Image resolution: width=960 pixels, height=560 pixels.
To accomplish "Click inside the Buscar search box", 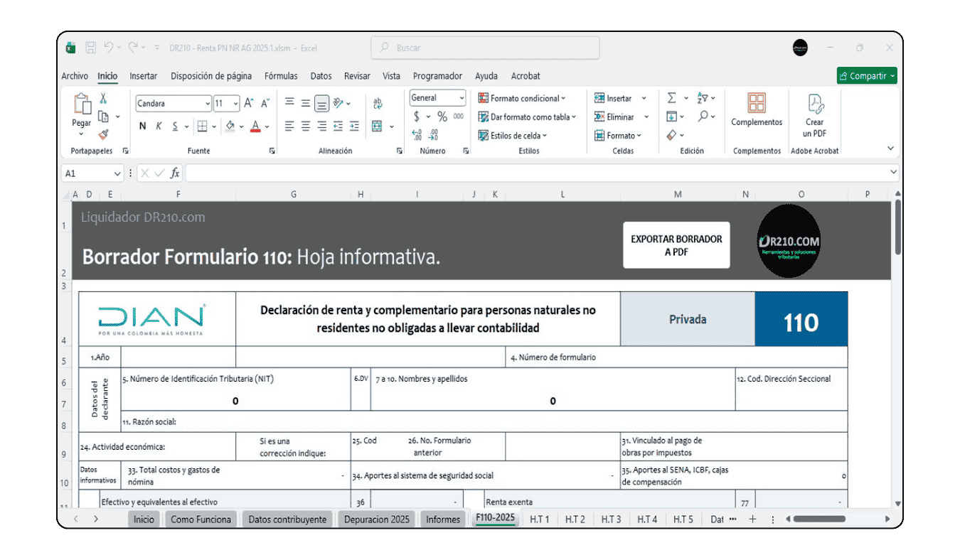I will pyautogui.click(x=484, y=48).
